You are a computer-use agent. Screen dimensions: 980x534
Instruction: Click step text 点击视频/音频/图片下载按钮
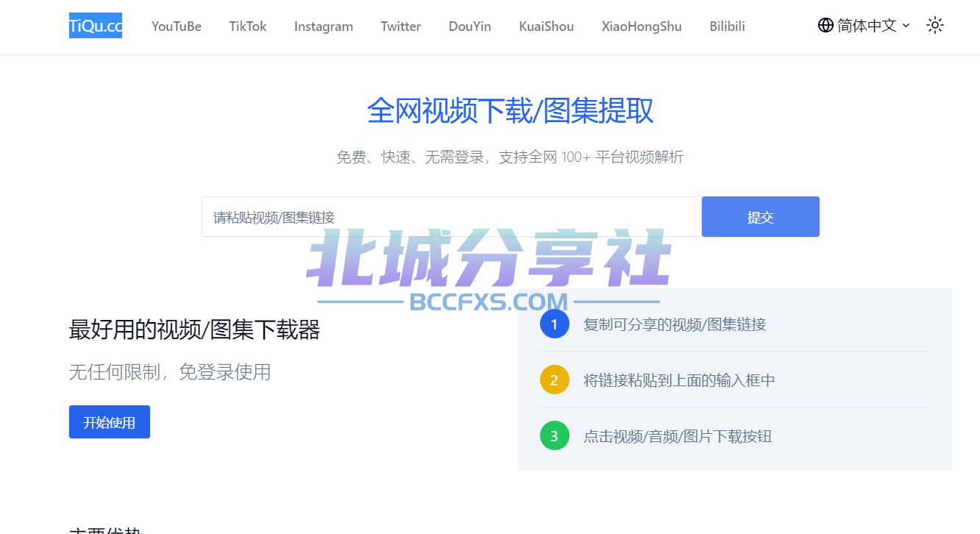click(x=678, y=436)
